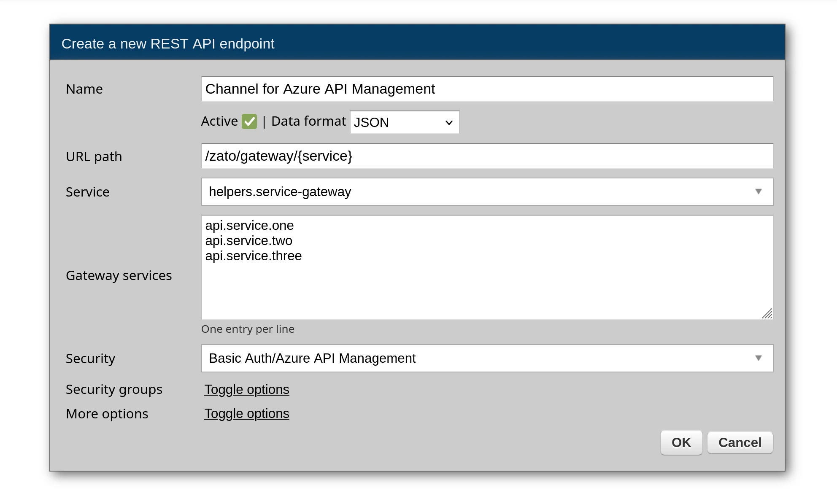Grab the textarea resize handle corner

[767, 314]
